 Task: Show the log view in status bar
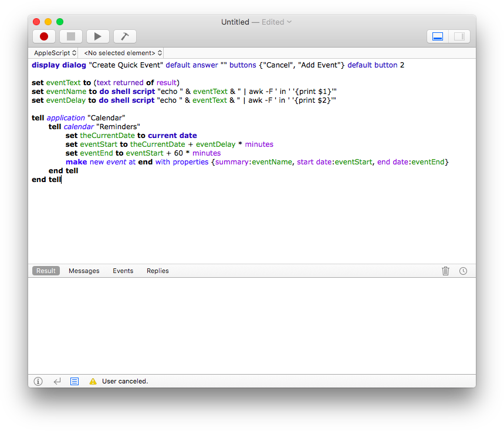[x=75, y=381]
